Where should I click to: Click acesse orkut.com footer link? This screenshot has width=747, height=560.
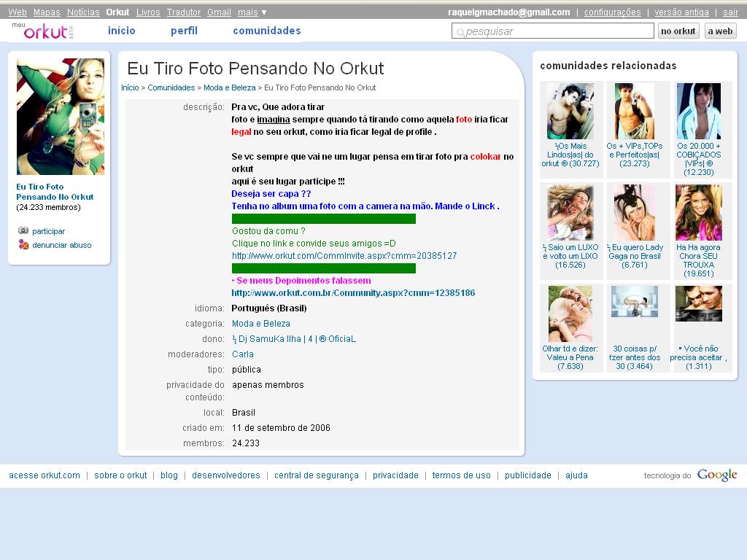(44, 475)
